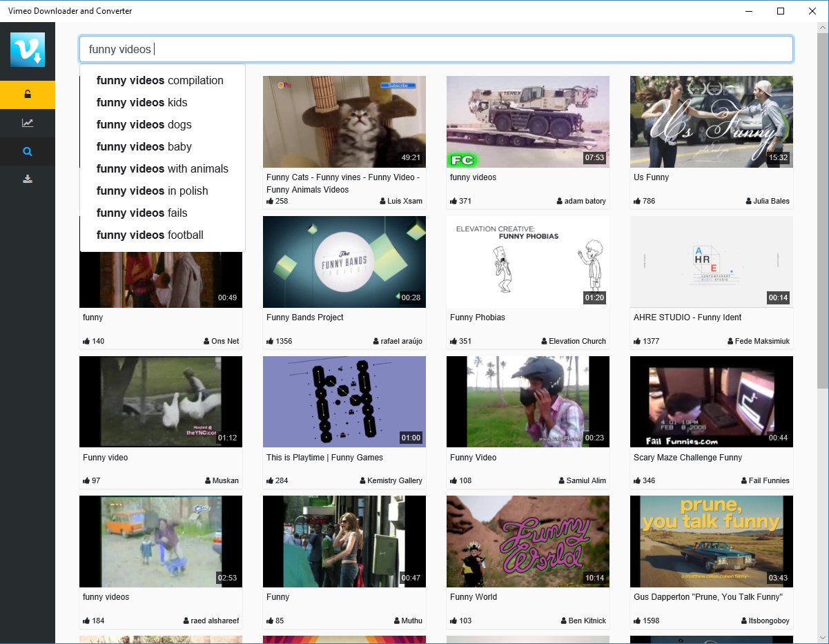Click 'AHRE STUDIO - Funny Ident' title
Image resolution: width=829 pixels, height=644 pixels.
tap(687, 318)
